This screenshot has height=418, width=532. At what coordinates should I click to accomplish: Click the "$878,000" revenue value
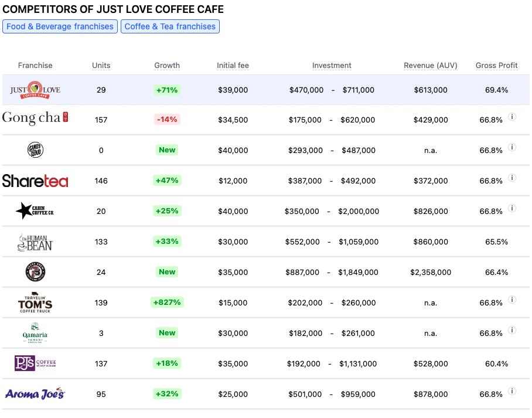[x=431, y=394]
